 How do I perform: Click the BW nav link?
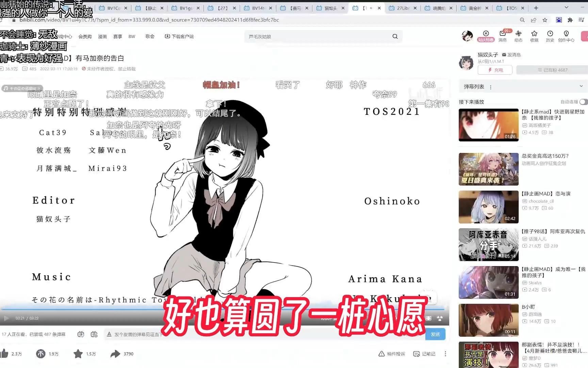click(x=132, y=36)
